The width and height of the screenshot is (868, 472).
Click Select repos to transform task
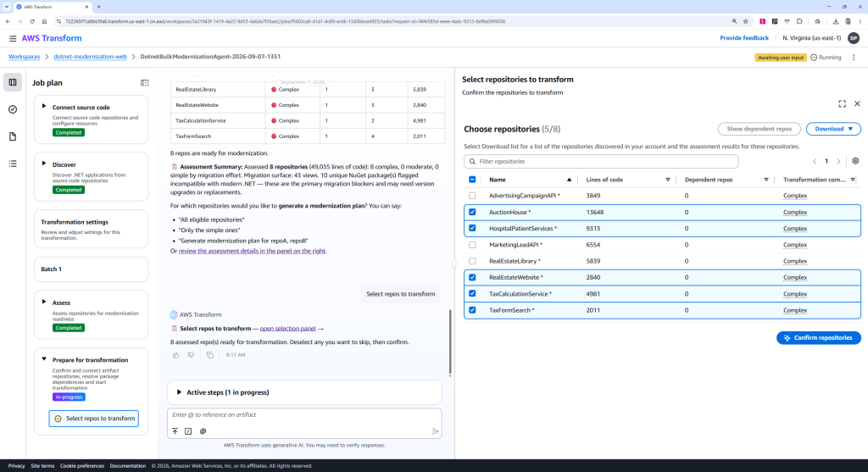point(93,419)
